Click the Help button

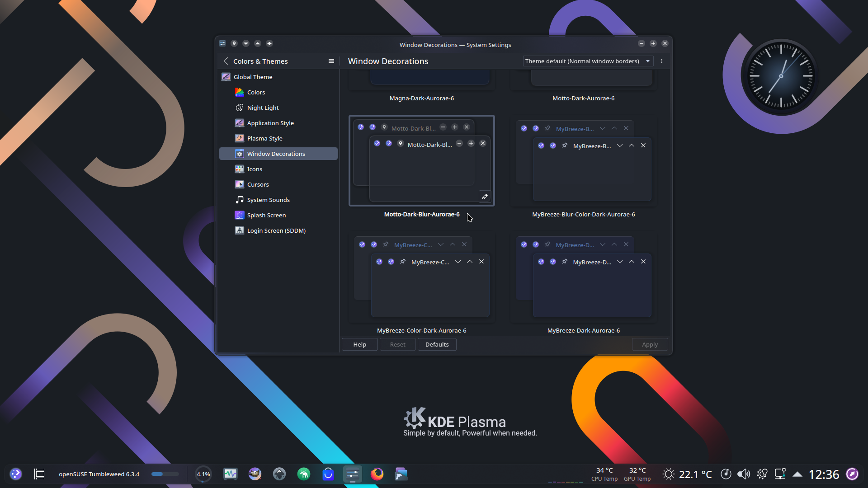pyautogui.click(x=360, y=344)
